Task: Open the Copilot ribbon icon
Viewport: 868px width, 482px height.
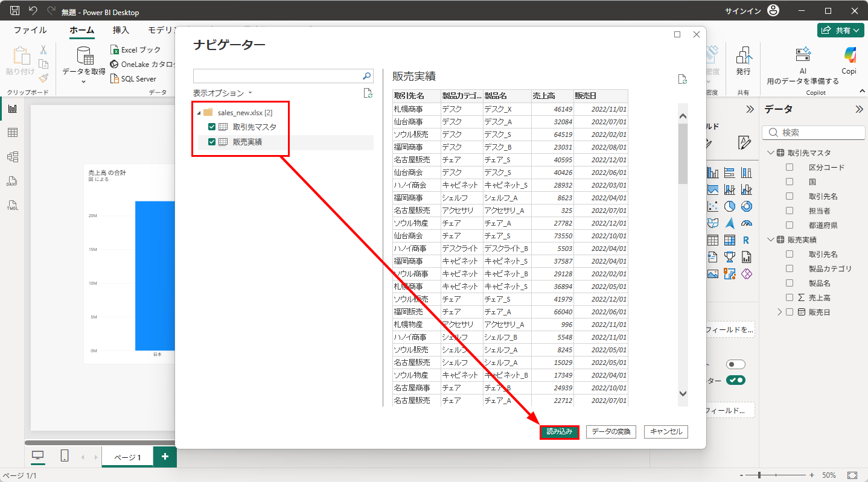Action: pyautogui.click(x=849, y=55)
